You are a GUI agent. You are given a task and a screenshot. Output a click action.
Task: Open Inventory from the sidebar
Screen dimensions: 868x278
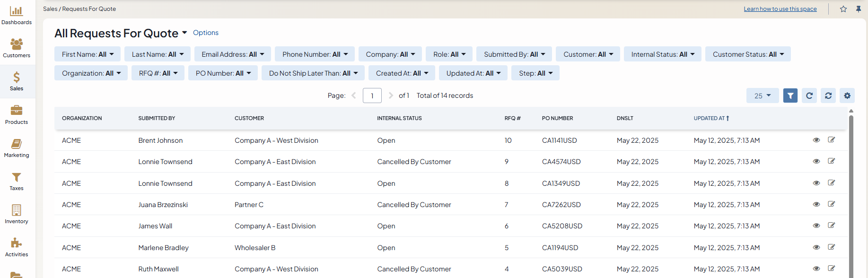click(17, 214)
